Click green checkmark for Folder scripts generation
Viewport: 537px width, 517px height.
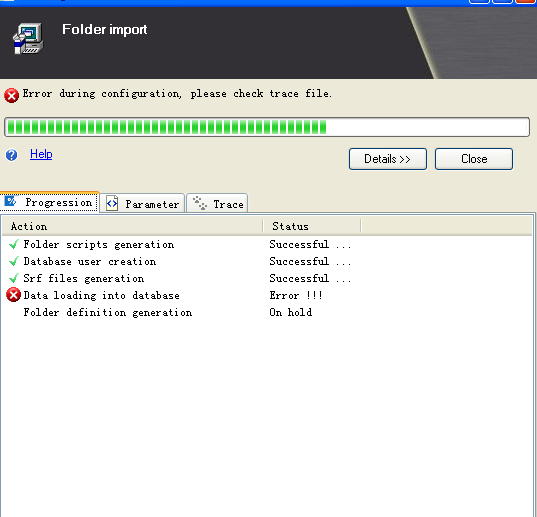pyautogui.click(x=14, y=244)
